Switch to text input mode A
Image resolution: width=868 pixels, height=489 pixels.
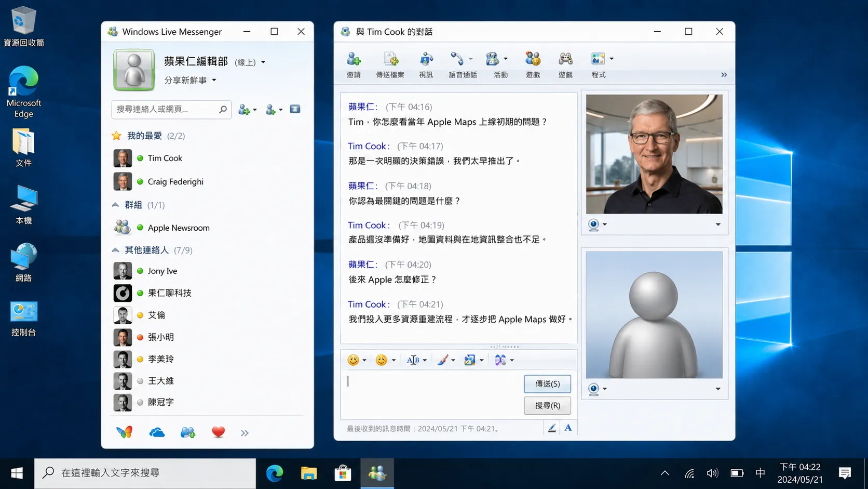point(568,428)
